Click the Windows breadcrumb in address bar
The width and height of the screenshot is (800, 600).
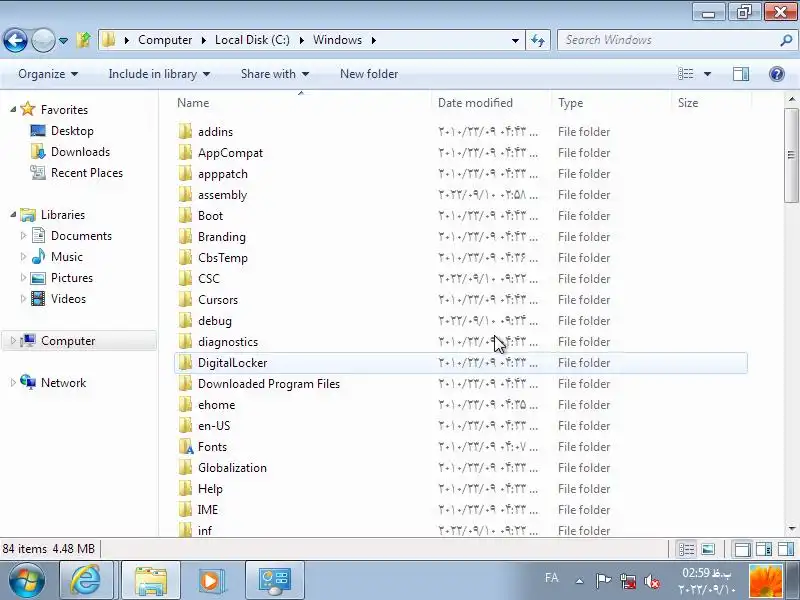click(337, 40)
